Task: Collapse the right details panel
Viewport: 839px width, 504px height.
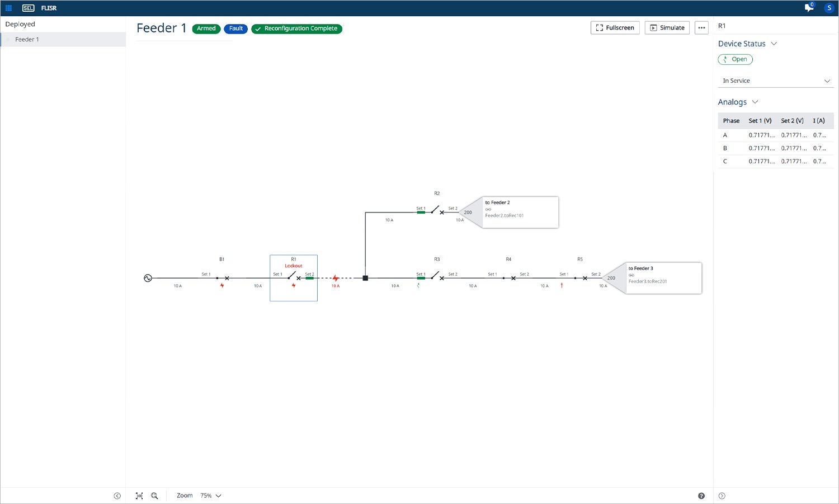Action: pyautogui.click(x=722, y=496)
